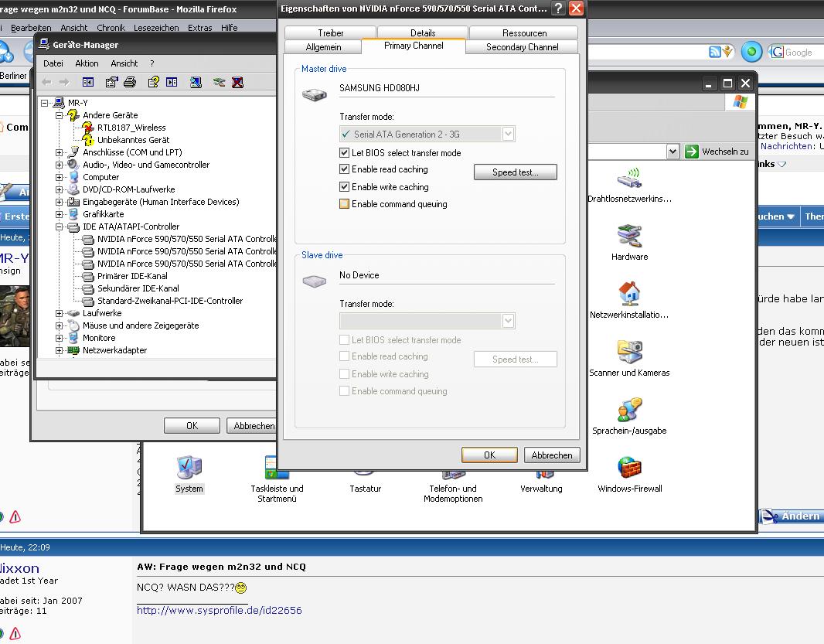Screen dimensions: 824x644
Task: Toggle Enable read caching for master drive
Action: (x=344, y=169)
